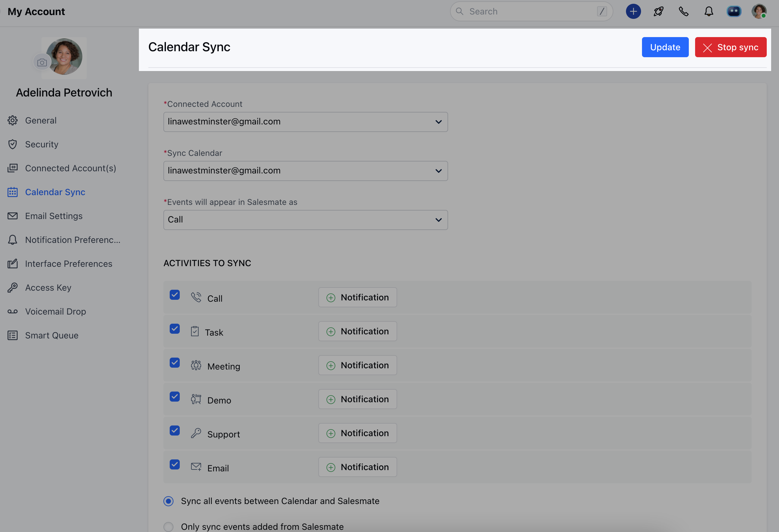The height and width of the screenshot is (532, 779).
Task: Open the Connected Account dropdown
Action: point(305,122)
